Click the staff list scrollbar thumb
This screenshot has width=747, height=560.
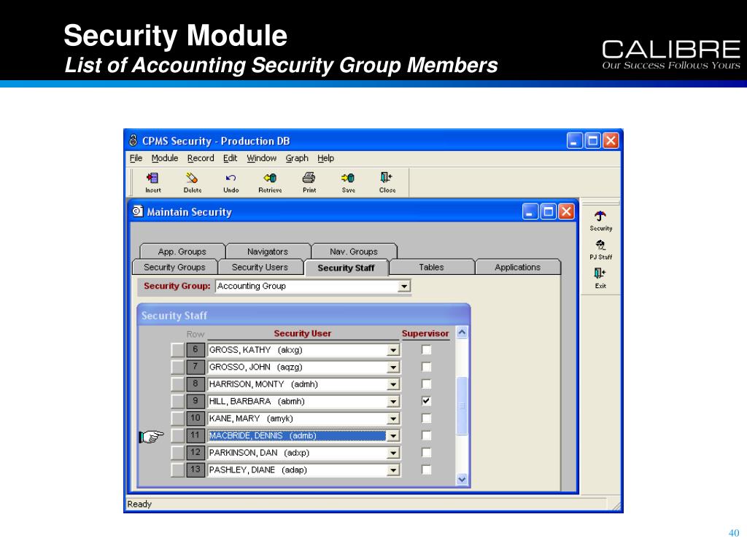(462, 405)
